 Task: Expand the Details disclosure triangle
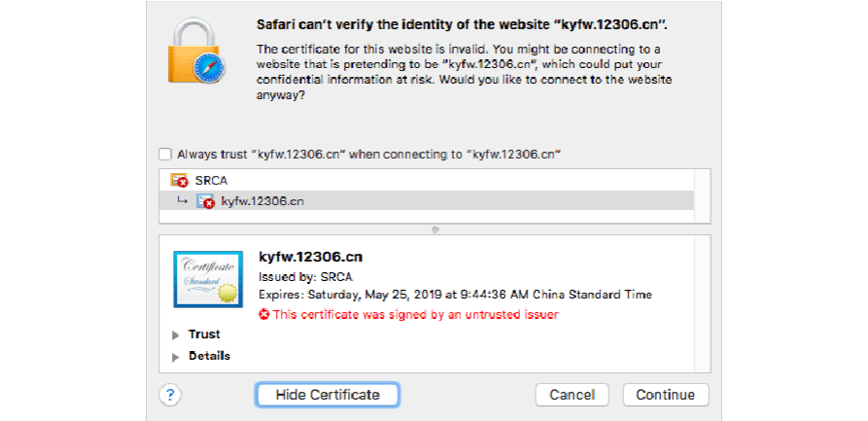coord(176,357)
